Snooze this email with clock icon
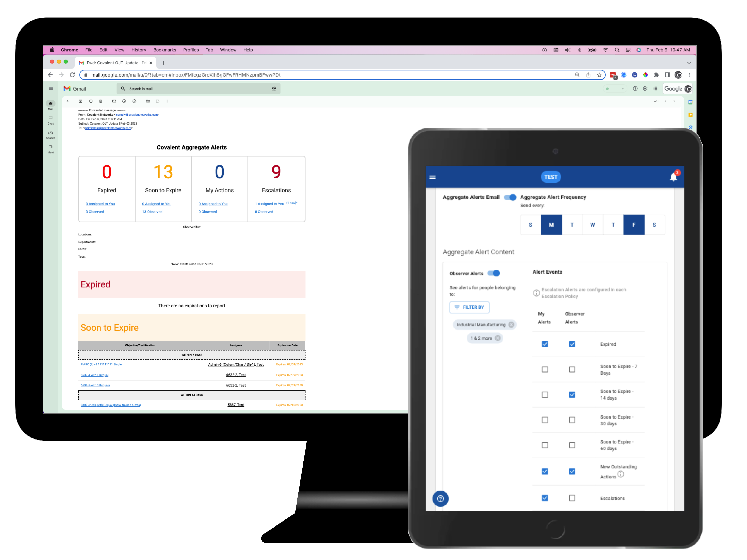The image size is (747, 560). (x=124, y=101)
